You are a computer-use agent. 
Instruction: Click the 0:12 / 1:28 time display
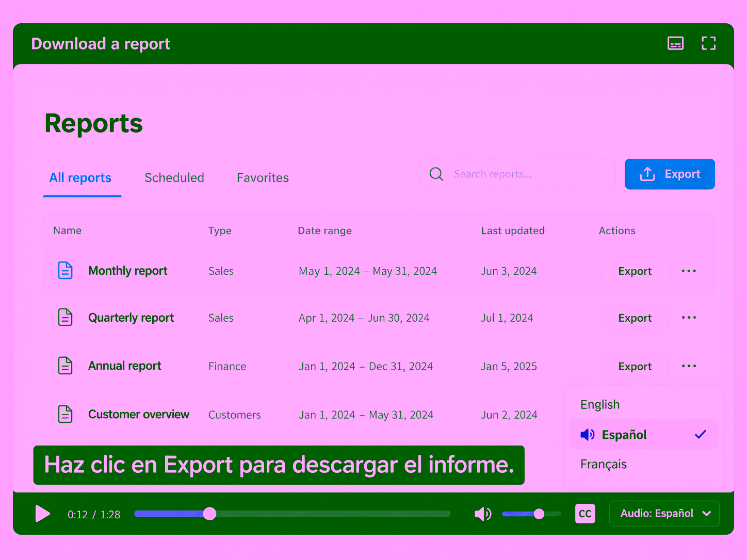tap(94, 515)
